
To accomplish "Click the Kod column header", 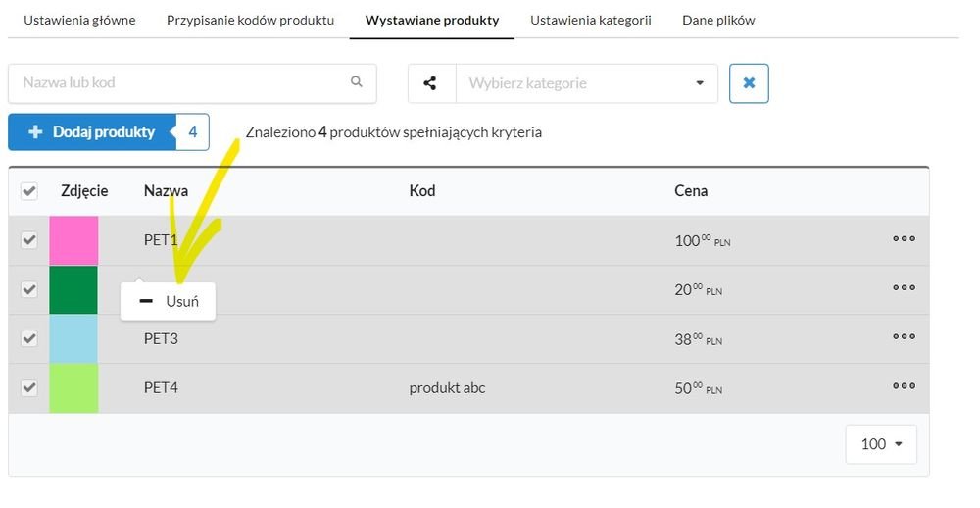I will tap(421, 191).
